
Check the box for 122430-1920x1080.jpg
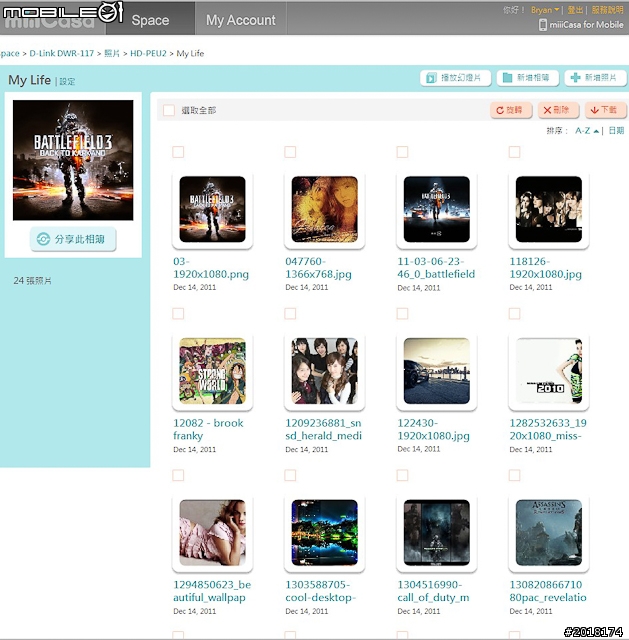coord(402,313)
